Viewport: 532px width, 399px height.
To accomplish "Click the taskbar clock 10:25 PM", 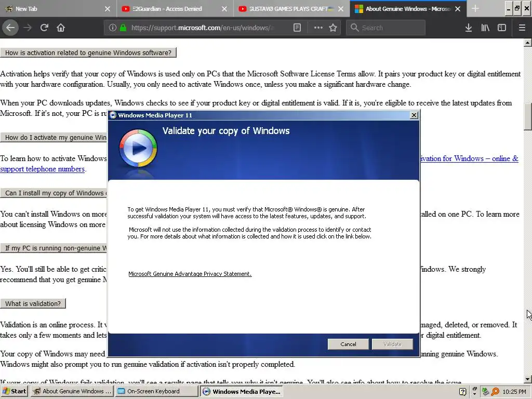I will [x=514, y=392].
